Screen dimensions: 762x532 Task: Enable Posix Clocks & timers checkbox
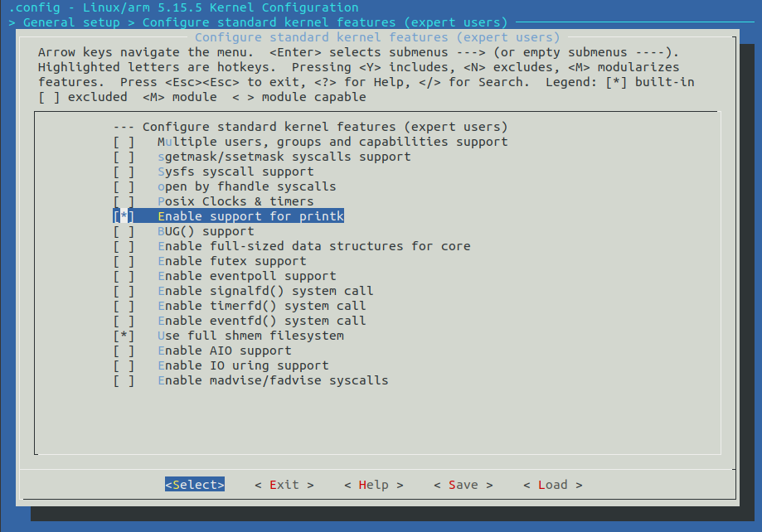[124, 201]
